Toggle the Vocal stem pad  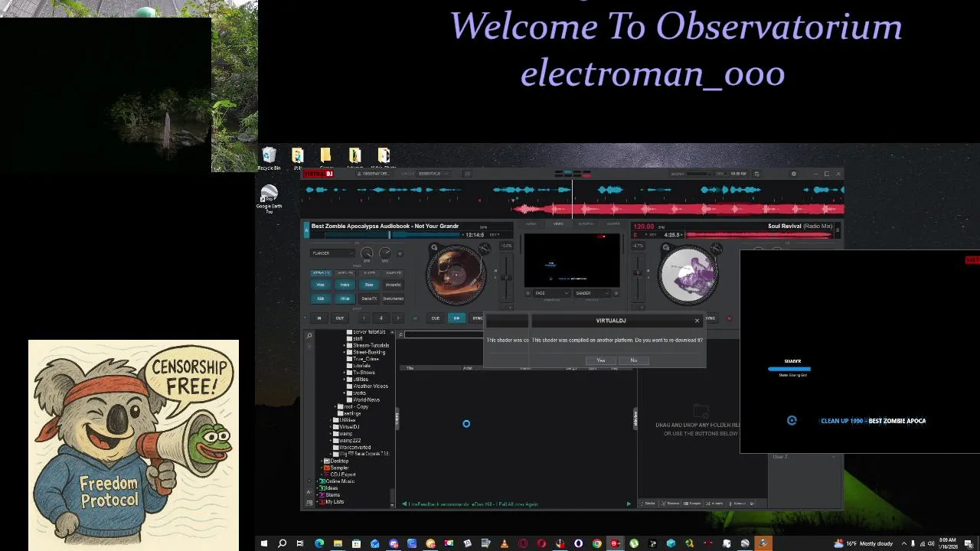point(321,285)
